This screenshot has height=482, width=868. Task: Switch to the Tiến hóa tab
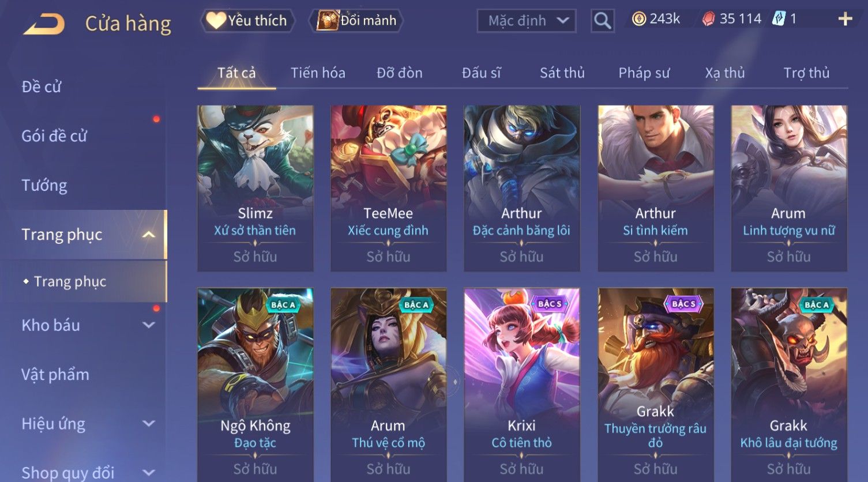[318, 73]
